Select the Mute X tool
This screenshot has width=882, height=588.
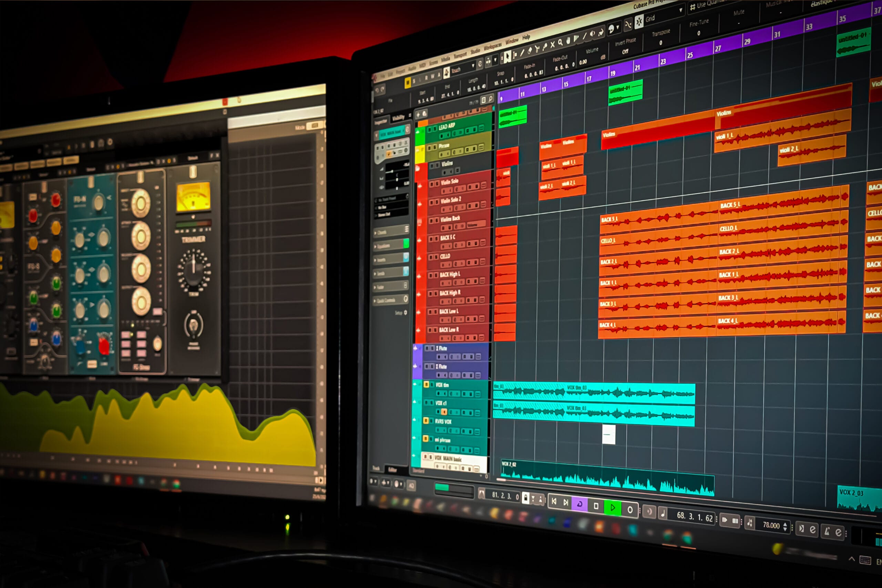552,45
